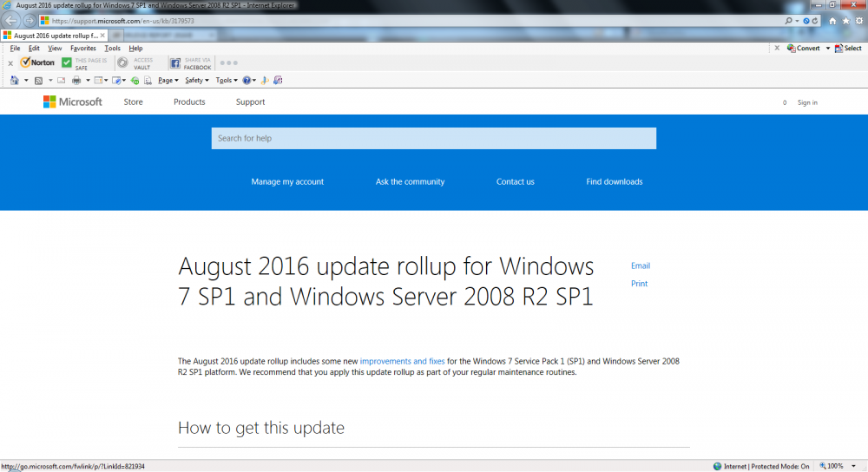This screenshot has height=472, width=868.
Task: Open the Tools menu in menu bar
Action: 112,48
